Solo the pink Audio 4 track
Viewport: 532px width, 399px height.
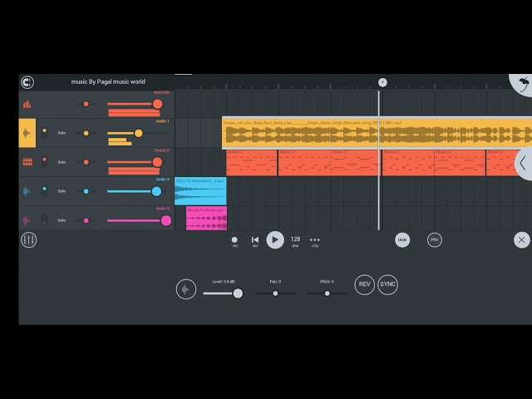[62, 220]
